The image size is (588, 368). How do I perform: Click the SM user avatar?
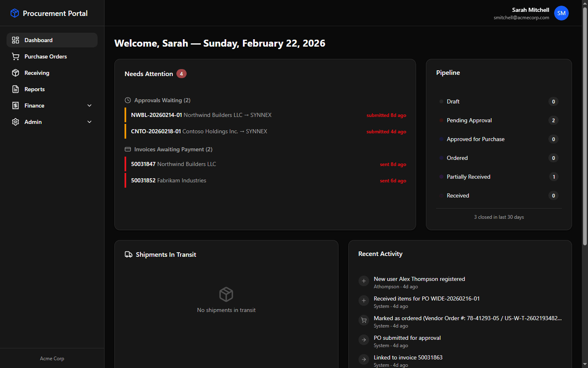point(561,13)
